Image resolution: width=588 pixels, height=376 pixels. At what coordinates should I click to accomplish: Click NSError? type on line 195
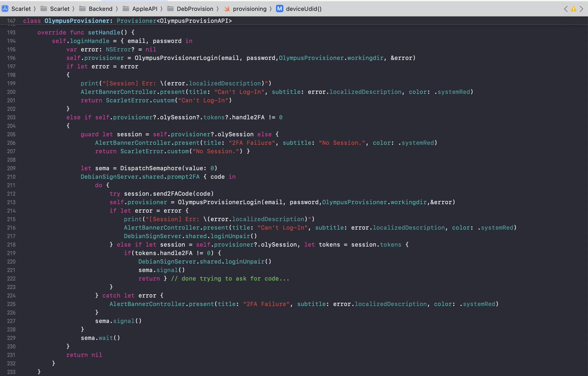click(x=120, y=50)
